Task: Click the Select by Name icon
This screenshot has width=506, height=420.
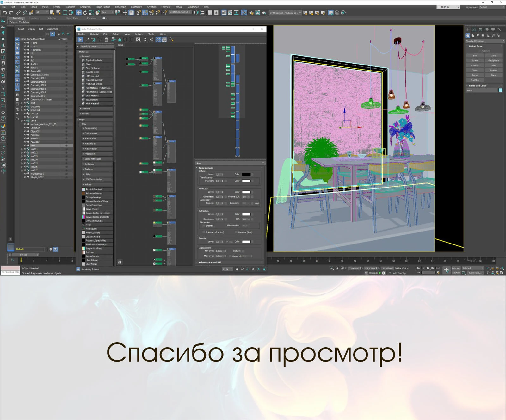Action: [59, 13]
